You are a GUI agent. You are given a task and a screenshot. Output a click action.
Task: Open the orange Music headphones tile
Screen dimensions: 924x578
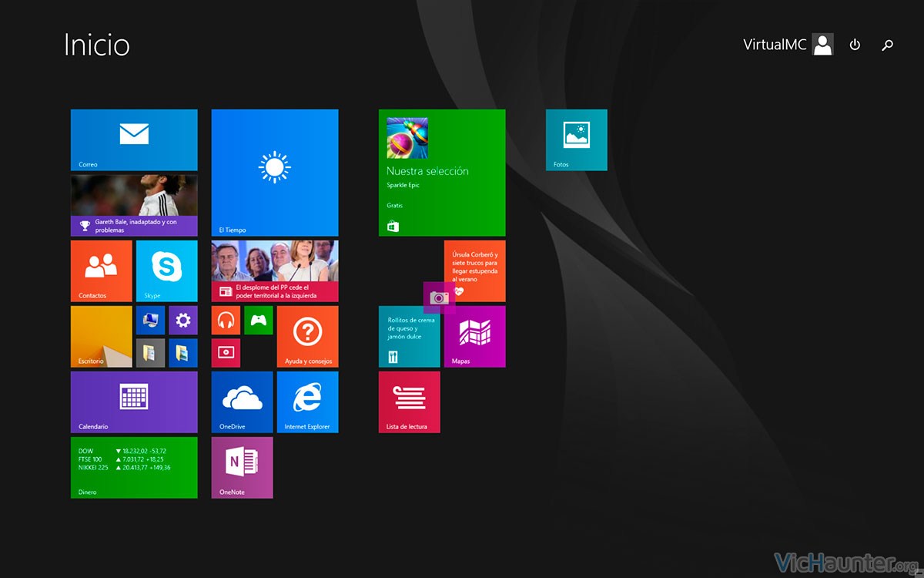click(x=226, y=320)
